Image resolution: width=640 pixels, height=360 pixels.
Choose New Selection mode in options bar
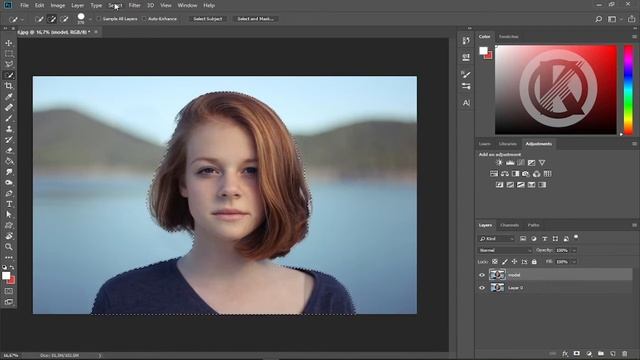(39, 19)
